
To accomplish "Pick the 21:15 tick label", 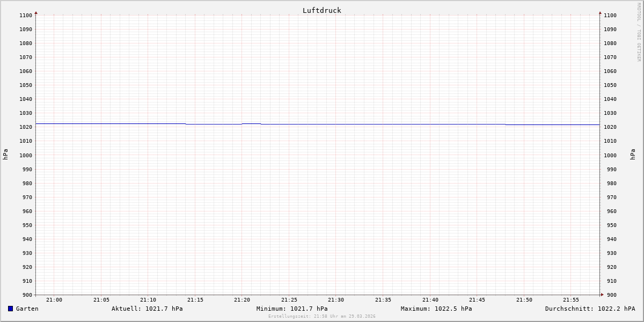I will 195,300.
